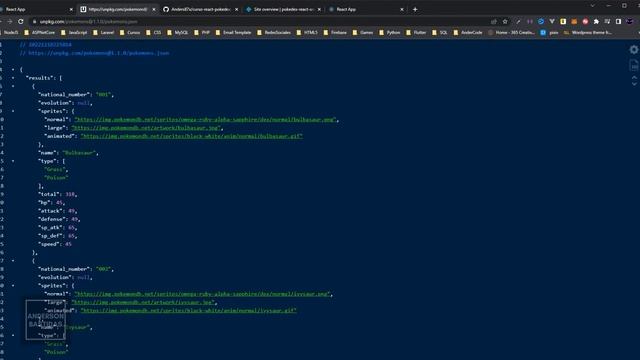The height and width of the screenshot is (360, 640).
Task: Open the Python bookmark folder
Action: [x=390, y=32]
